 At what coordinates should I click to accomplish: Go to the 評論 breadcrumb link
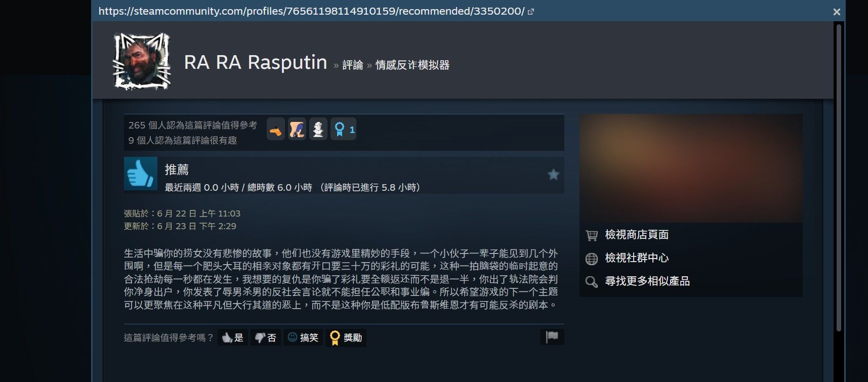[x=353, y=65]
